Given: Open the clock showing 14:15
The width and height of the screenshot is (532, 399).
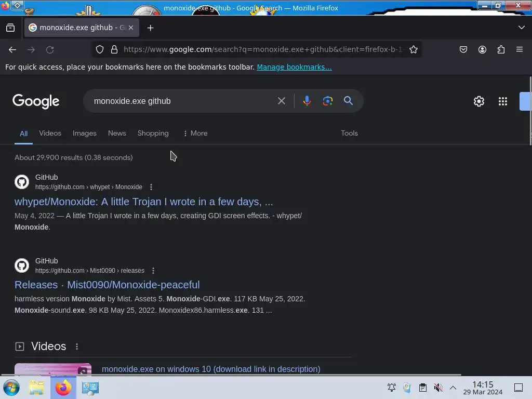Looking at the screenshot, I should [483, 388].
